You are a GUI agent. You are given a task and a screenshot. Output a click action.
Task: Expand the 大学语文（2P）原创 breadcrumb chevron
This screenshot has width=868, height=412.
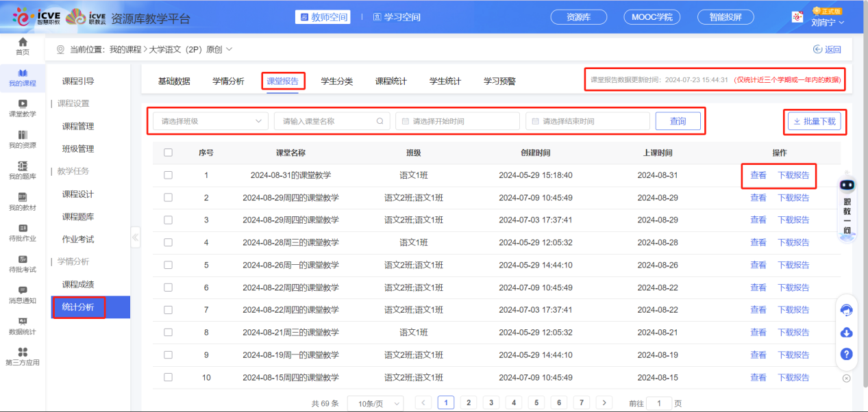pos(228,49)
